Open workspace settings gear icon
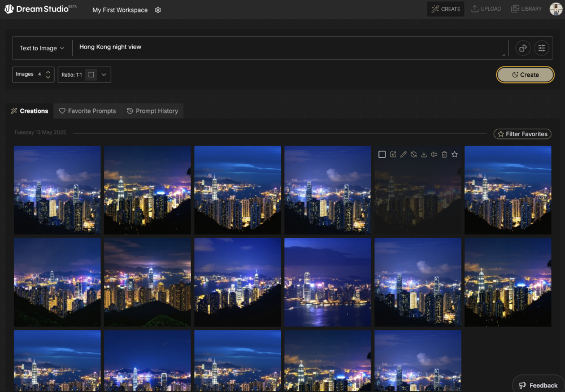The image size is (565, 392). pos(158,10)
